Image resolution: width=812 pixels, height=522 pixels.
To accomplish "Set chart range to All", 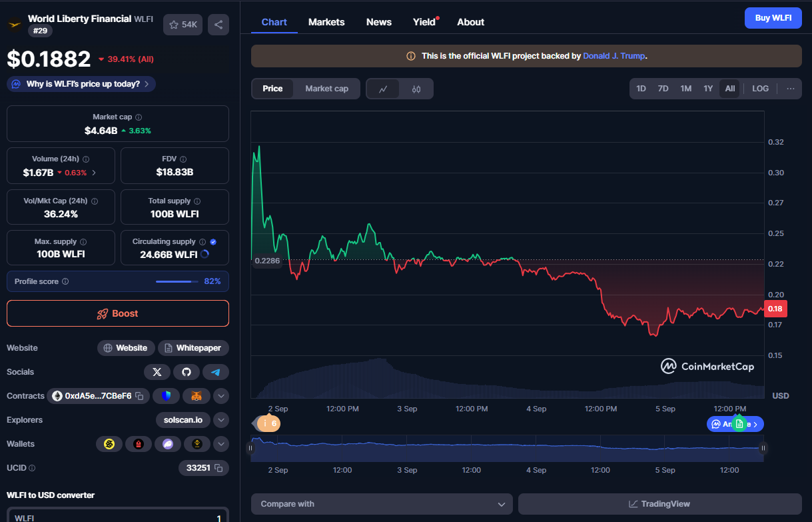I will point(730,89).
